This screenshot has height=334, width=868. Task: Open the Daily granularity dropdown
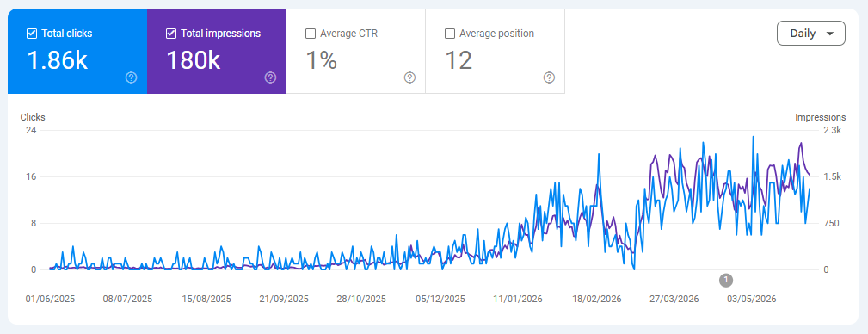pos(811,34)
